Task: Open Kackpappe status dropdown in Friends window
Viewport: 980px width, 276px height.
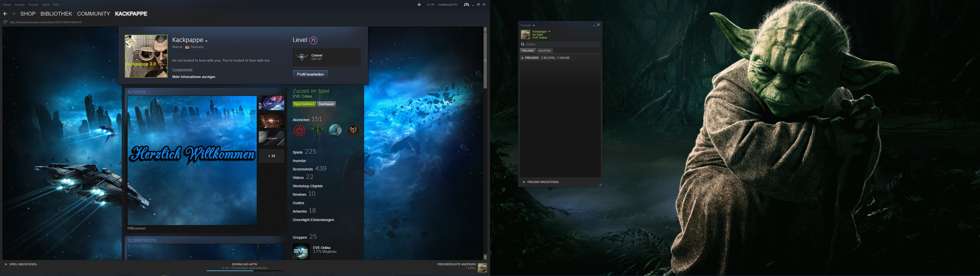Action: (549, 32)
